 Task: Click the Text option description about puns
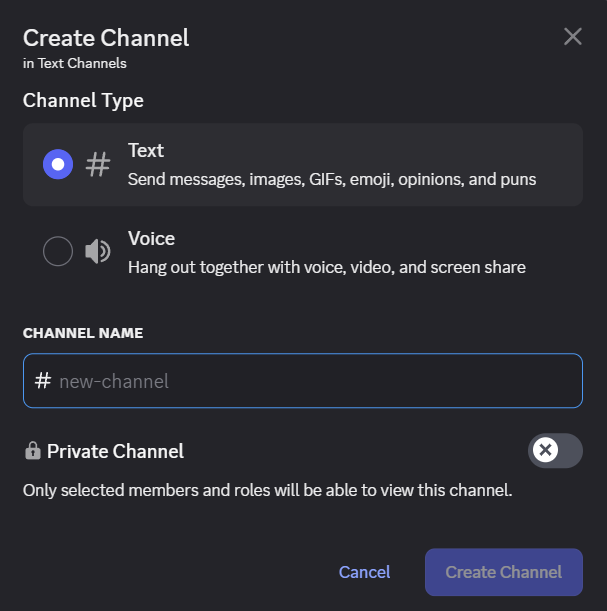click(x=332, y=180)
